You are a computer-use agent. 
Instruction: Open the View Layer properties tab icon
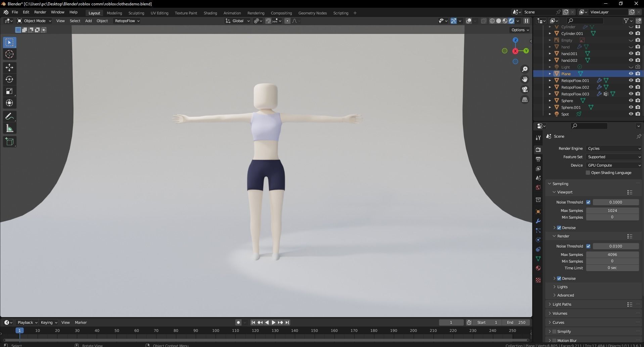pyautogui.click(x=538, y=168)
